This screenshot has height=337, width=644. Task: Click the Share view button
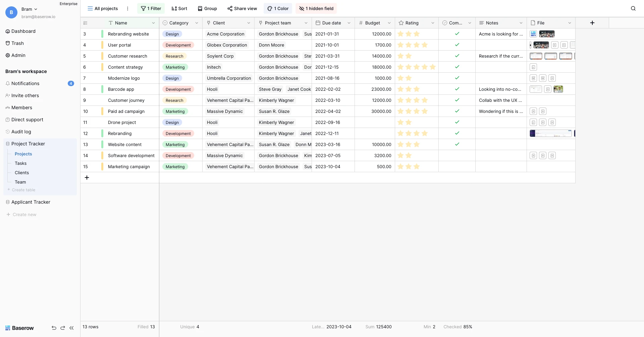click(x=242, y=8)
